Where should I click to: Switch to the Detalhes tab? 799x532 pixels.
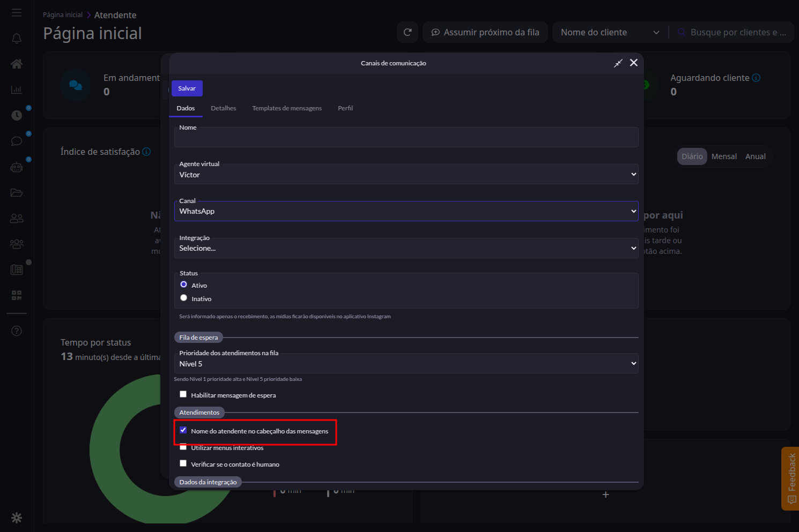(224, 108)
